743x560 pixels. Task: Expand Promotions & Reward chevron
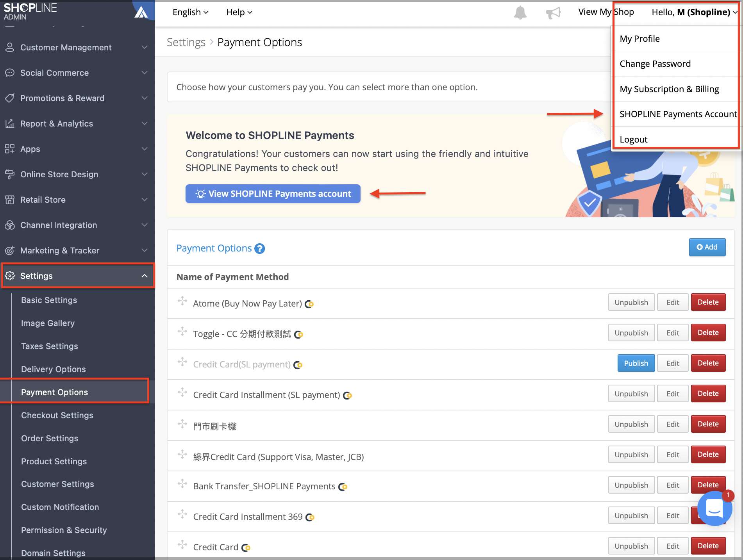pyautogui.click(x=145, y=98)
